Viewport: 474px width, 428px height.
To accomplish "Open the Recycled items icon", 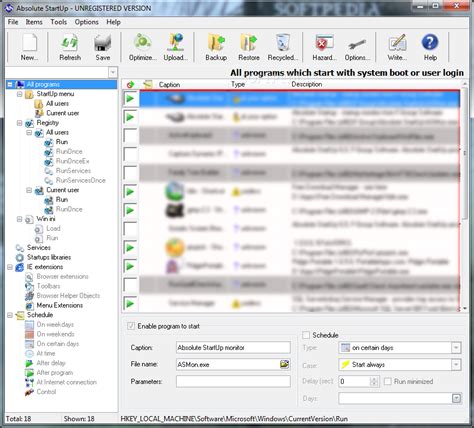I will click(x=283, y=47).
